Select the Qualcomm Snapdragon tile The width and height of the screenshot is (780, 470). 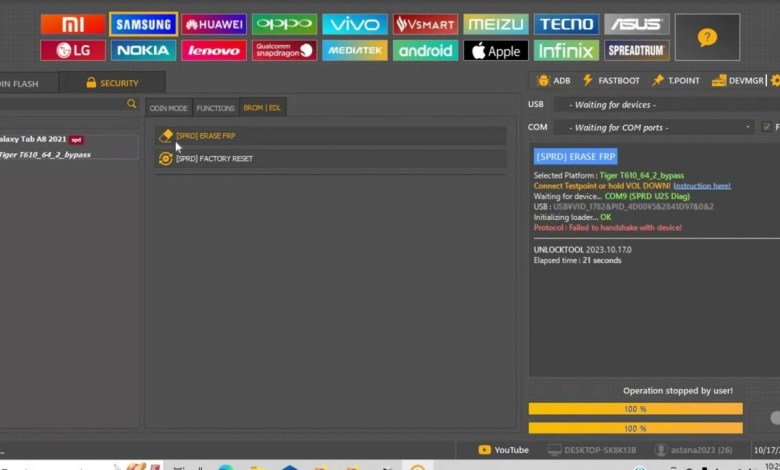coord(285,50)
